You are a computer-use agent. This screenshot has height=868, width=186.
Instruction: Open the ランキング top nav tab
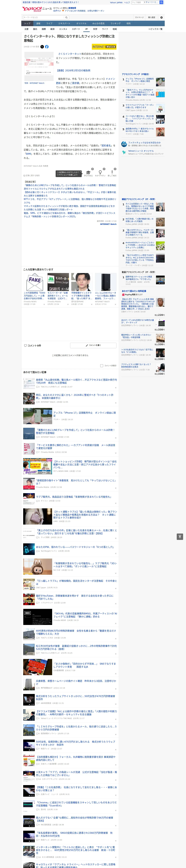click(115, 24)
